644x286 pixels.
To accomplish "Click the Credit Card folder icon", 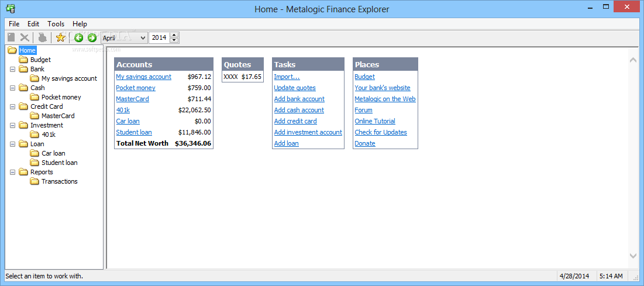I will (x=23, y=106).
